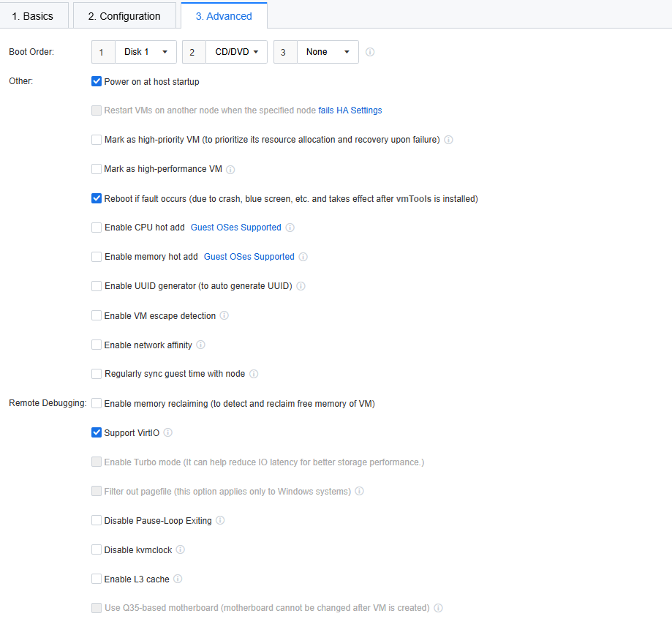Click info icon next to UUID generator option
The image size is (672, 627).
tap(301, 286)
